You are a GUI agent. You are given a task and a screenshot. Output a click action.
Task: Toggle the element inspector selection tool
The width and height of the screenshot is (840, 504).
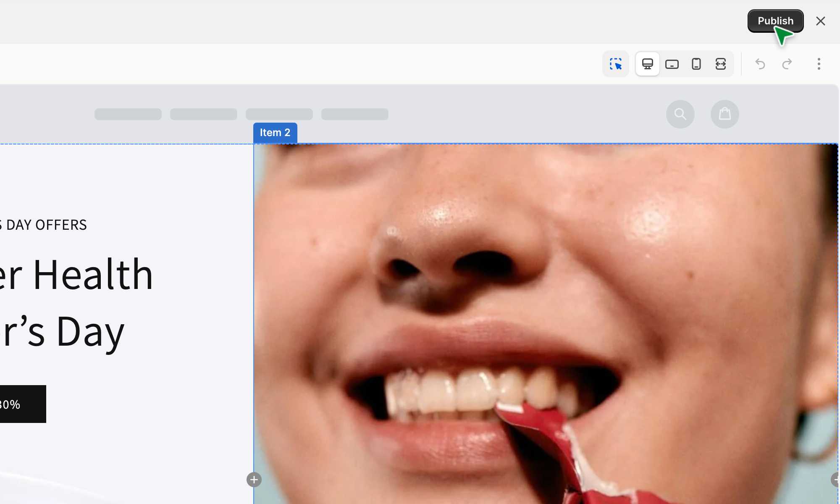616,64
